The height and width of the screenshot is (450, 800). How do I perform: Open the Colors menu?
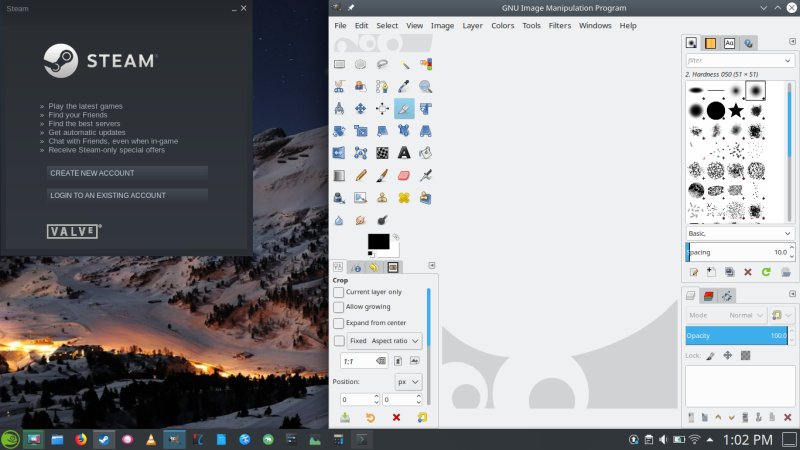click(x=503, y=25)
